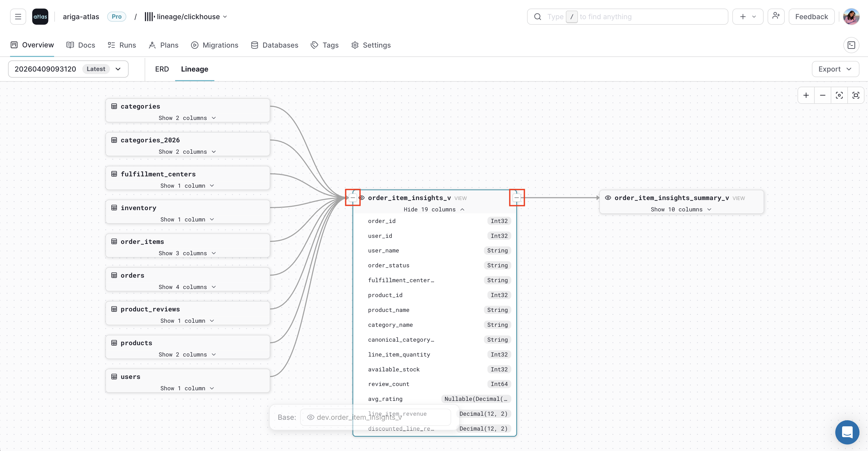Open the Export dropdown

point(835,69)
